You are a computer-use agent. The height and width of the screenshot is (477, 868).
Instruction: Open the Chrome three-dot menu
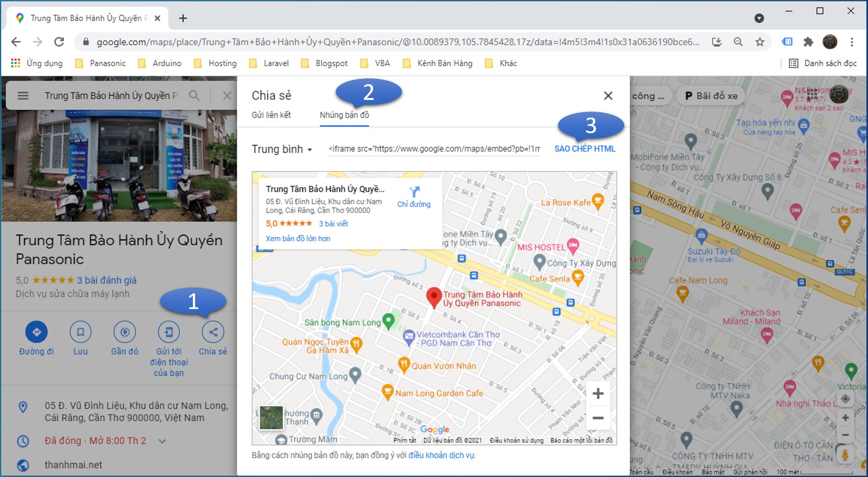click(852, 42)
